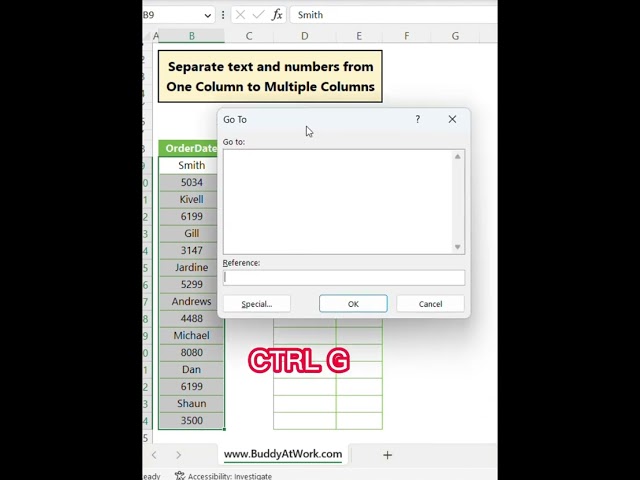Image resolution: width=640 pixels, height=480 pixels.
Task: Select the cell containing Michael
Action: coord(191,336)
